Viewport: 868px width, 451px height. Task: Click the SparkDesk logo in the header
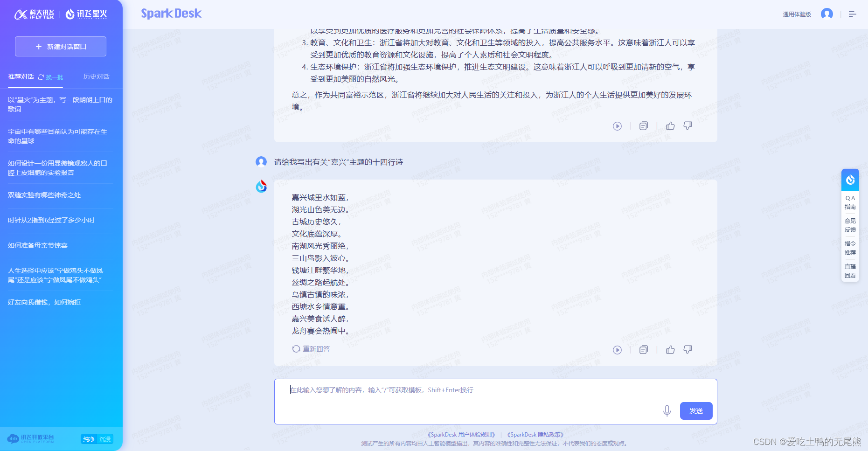[x=171, y=14]
